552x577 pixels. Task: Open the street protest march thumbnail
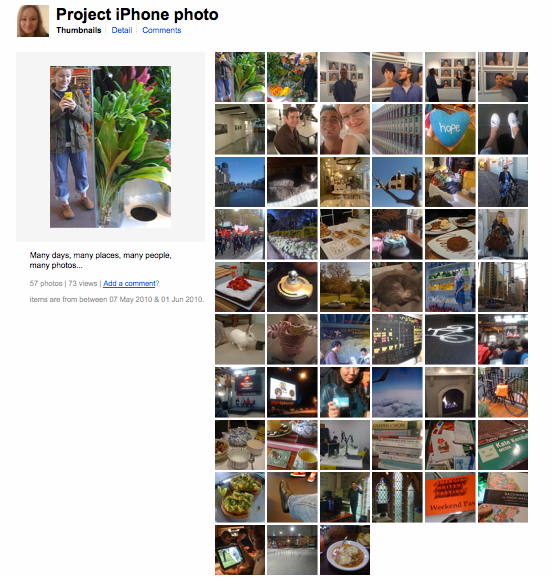[x=240, y=234]
